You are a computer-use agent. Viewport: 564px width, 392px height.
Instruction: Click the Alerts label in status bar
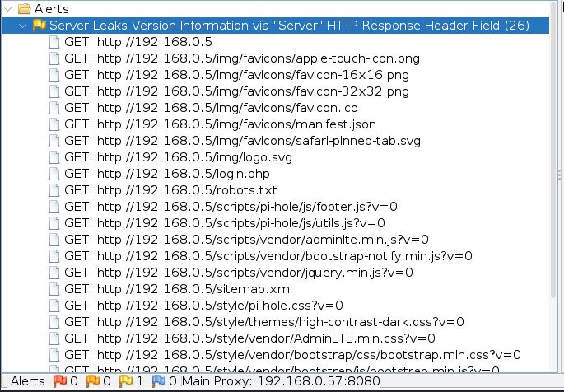coord(28,381)
